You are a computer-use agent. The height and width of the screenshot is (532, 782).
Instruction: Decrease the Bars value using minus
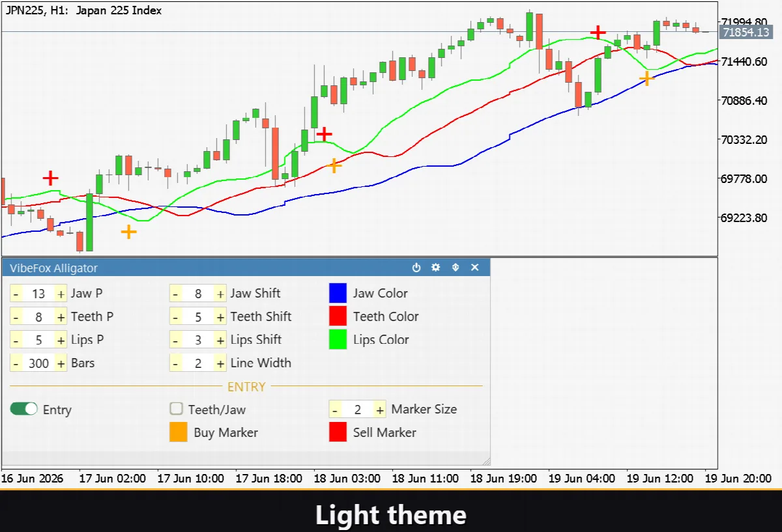click(16, 363)
